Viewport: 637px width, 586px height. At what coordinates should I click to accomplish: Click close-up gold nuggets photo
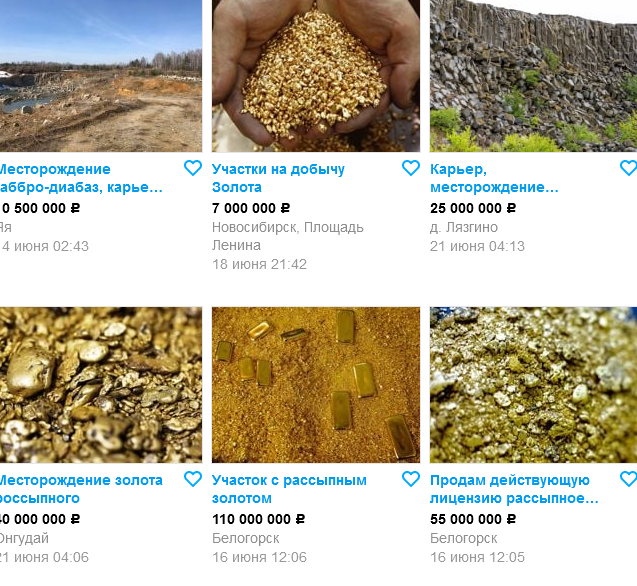pyautogui.click(x=101, y=385)
